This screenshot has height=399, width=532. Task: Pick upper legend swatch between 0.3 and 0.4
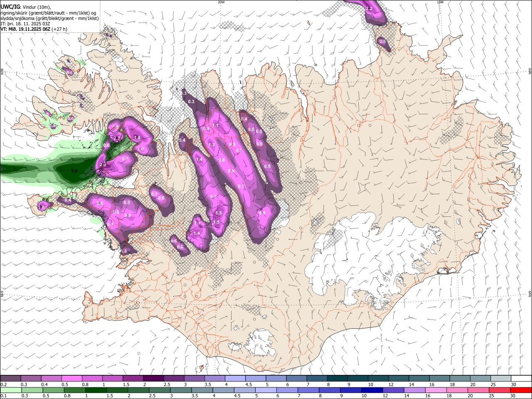[31, 379]
